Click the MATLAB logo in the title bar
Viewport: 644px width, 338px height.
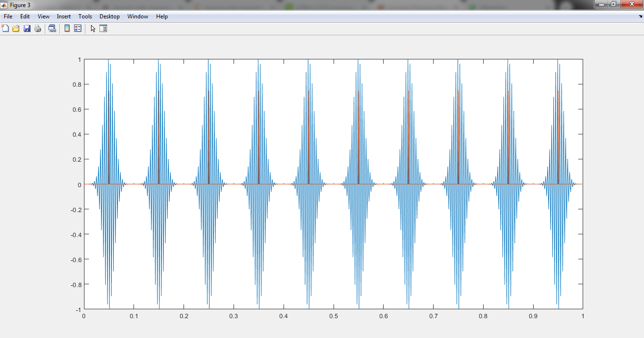[4, 5]
